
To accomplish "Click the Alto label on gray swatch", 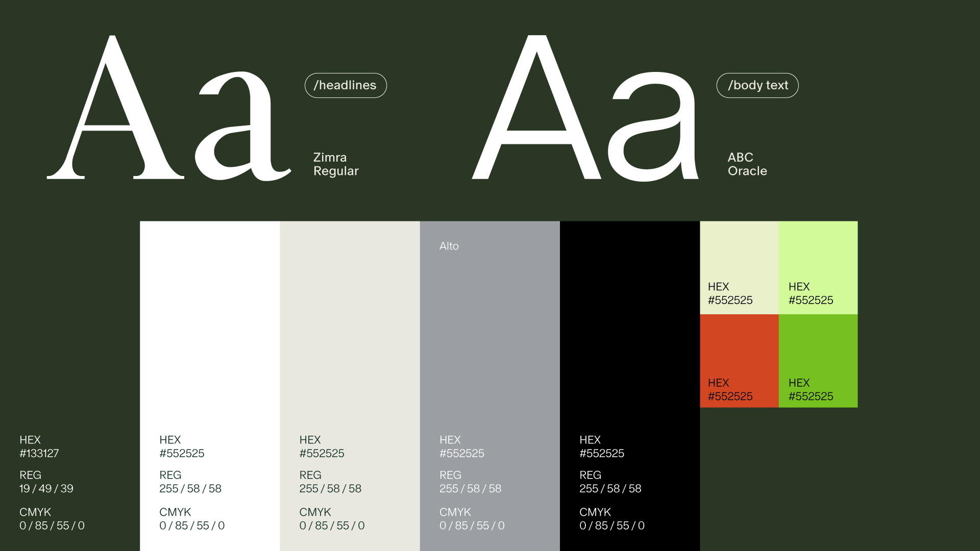I will point(449,246).
